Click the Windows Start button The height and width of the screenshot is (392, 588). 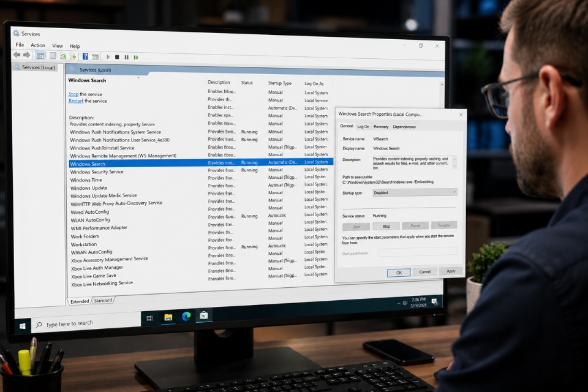23,326
